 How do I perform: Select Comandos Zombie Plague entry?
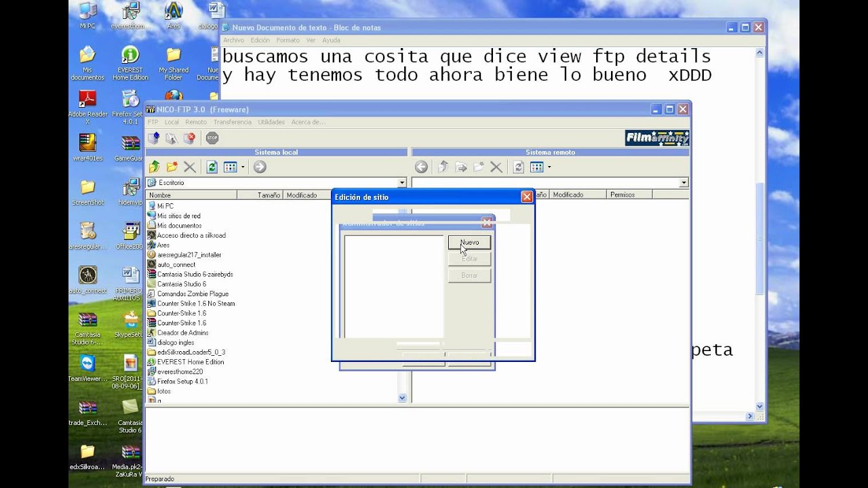[193, 293]
